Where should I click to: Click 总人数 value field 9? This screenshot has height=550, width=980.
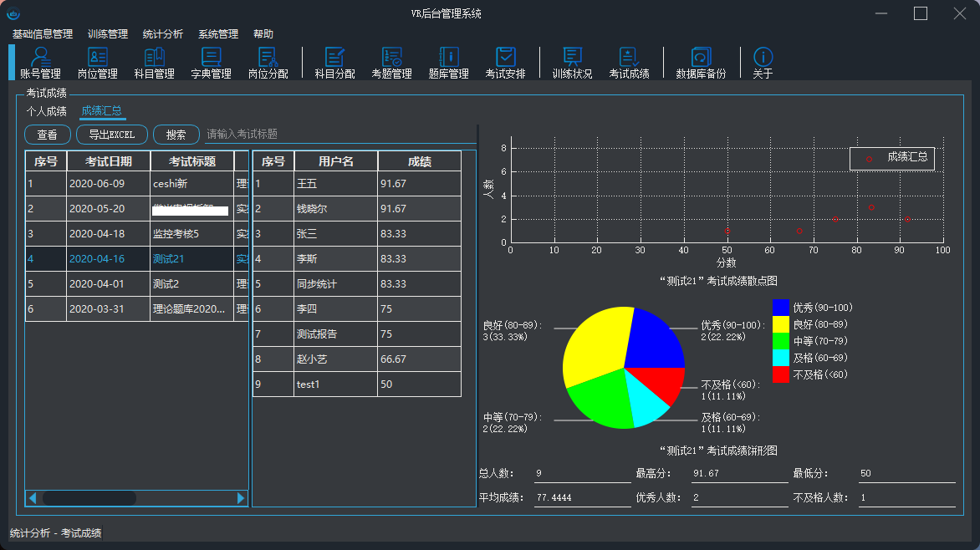(x=583, y=474)
